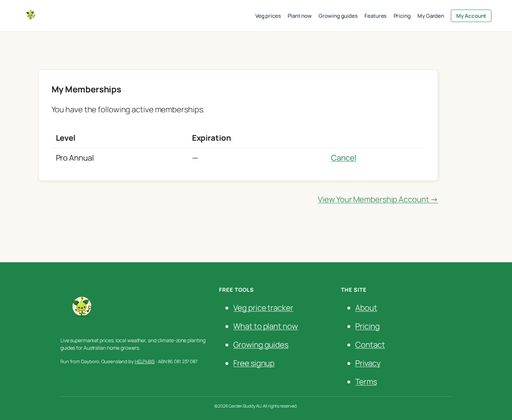The width and height of the screenshot is (512, 420).
Task: Click the Veg price tracker footer link
Action: [x=263, y=308]
